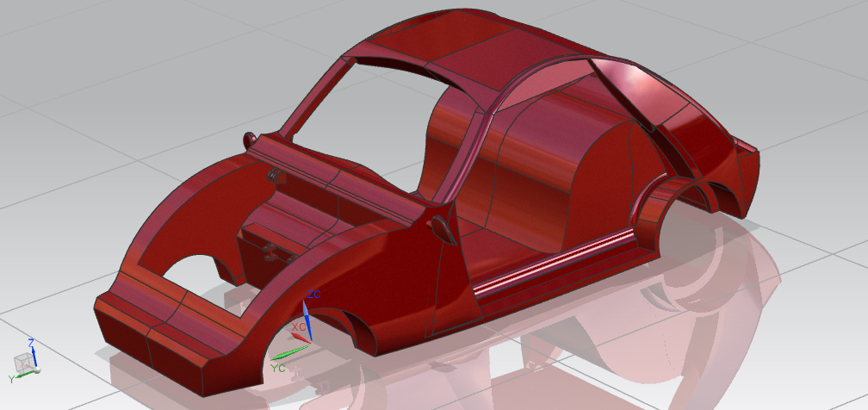
Task: Select the striped rocker sill under door
Action: (x=555, y=260)
